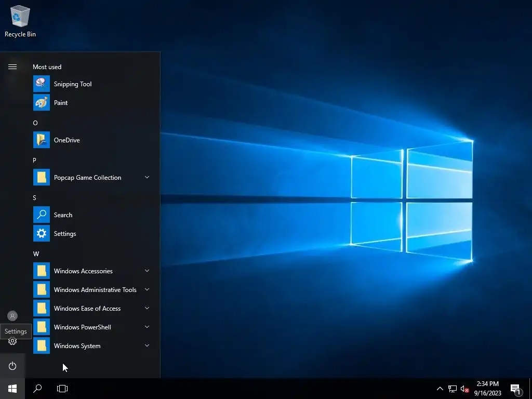Expand Windows PowerShell chevron
Viewport: 532px width, 399px height.
147,327
